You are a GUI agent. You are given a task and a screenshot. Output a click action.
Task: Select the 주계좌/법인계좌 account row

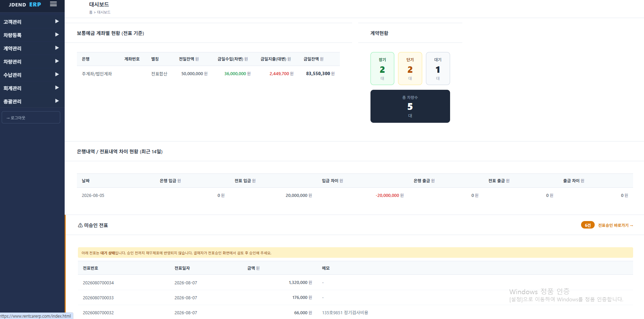pyautogui.click(x=208, y=73)
